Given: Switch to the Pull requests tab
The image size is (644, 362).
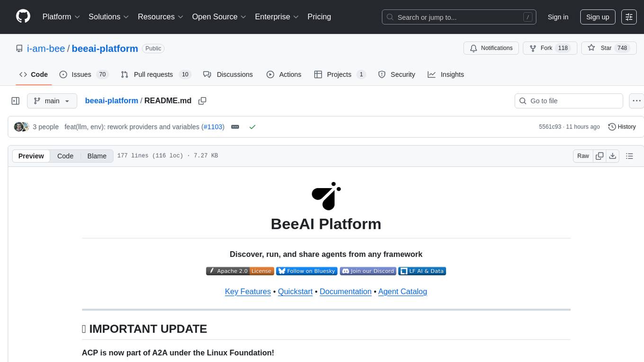Looking at the screenshot, I should coord(155,74).
